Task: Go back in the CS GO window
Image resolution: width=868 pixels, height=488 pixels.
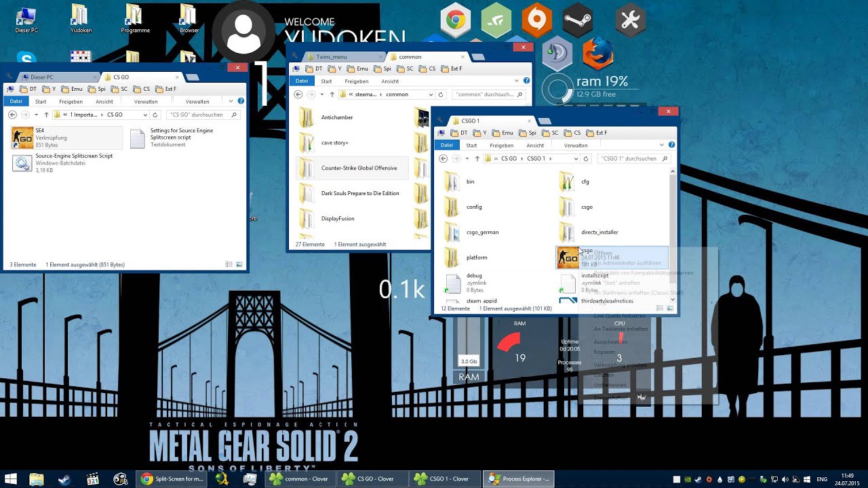Action: coord(12,115)
